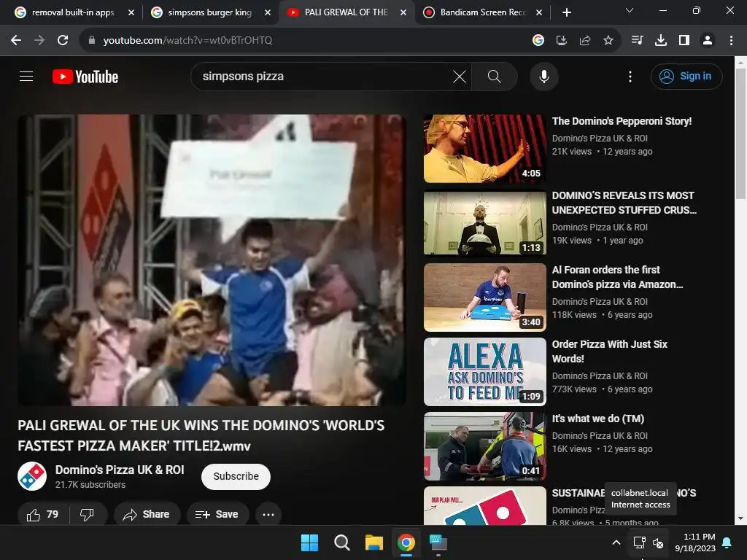
Task: Open the YouTube hamburger guide menu
Action: point(26,76)
